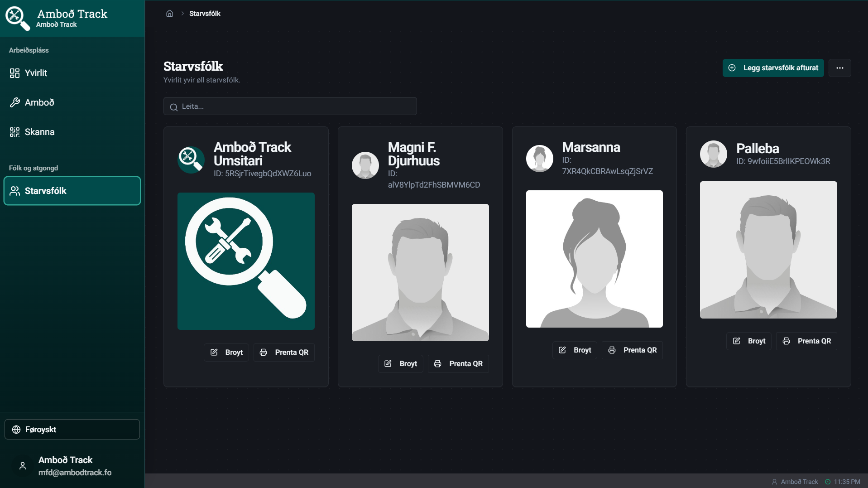The height and width of the screenshot is (488, 868).
Task: Print QR for Magni F. Djurhuus
Action: tap(458, 364)
